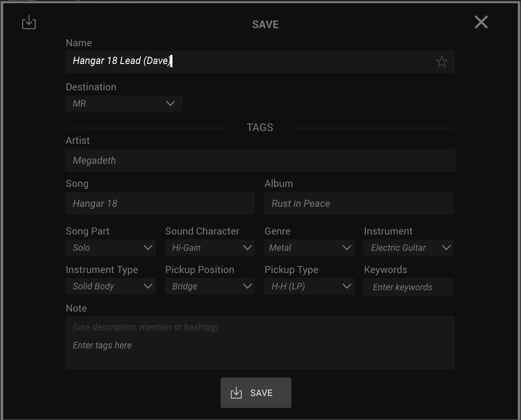The height and width of the screenshot is (420, 521).
Task: Open Instrument dropdown showing Electric Guitar
Action: (x=408, y=248)
